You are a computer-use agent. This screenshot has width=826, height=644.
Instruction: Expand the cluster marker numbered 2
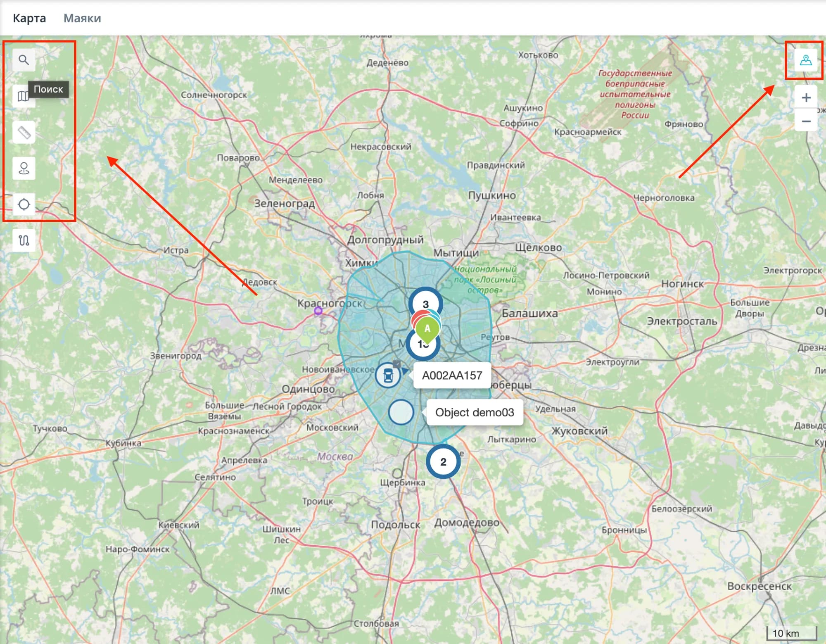(x=443, y=462)
